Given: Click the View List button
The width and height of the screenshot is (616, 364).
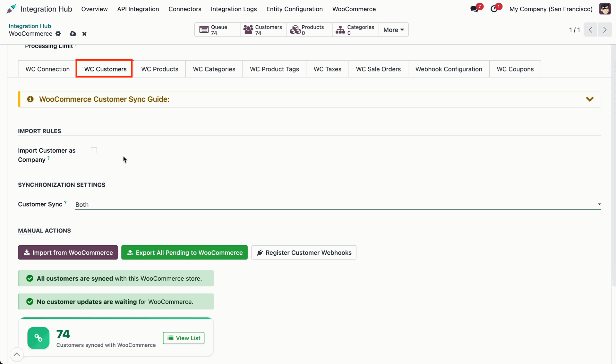Looking at the screenshot, I should pyautogui.click(x=184, y=338).
